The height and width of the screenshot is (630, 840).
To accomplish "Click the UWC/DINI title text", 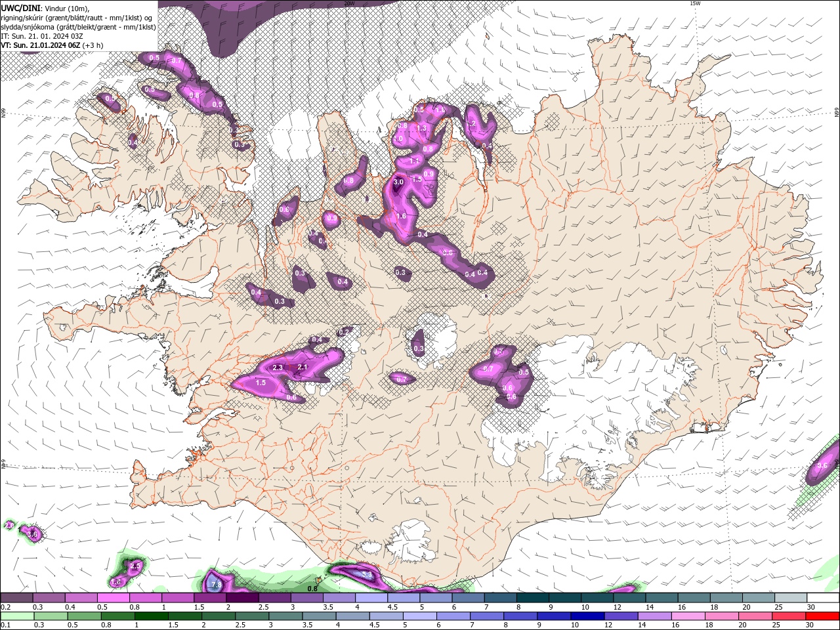I will point(20,8).
